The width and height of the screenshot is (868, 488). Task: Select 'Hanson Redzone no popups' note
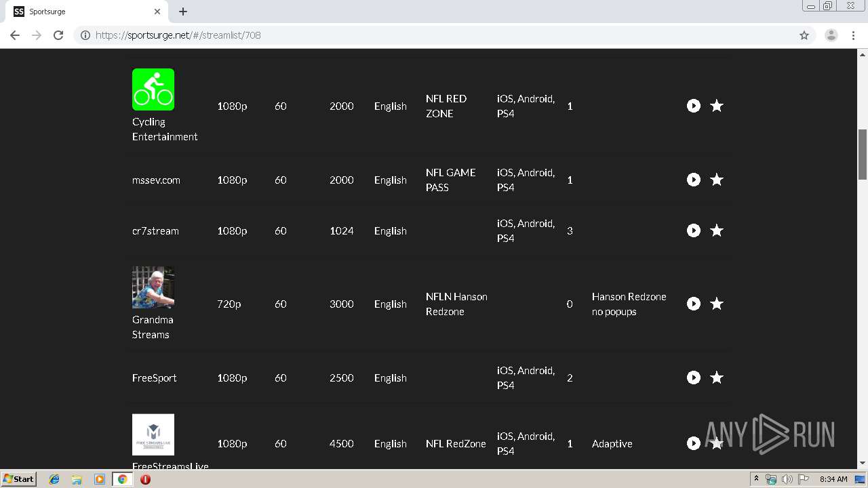point(629,304)
